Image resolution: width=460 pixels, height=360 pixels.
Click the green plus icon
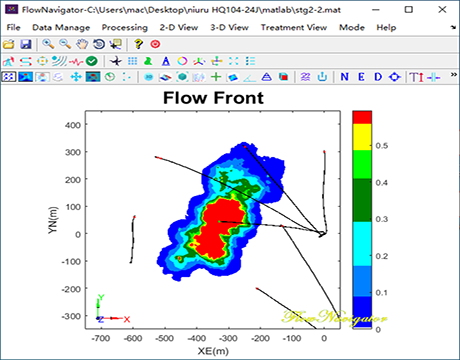[216, 77]
